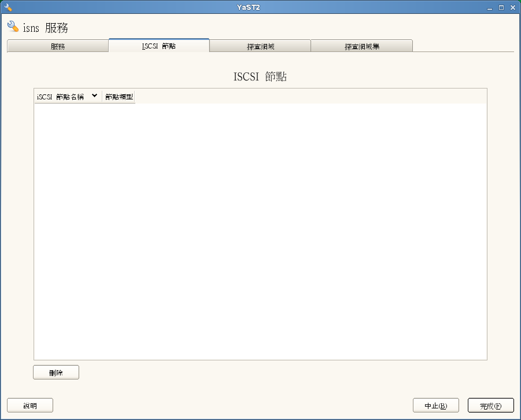Abort using the 中止(B) button
Image resolution: width=521 pixels, height=420 pixels.
pos(435,406)
